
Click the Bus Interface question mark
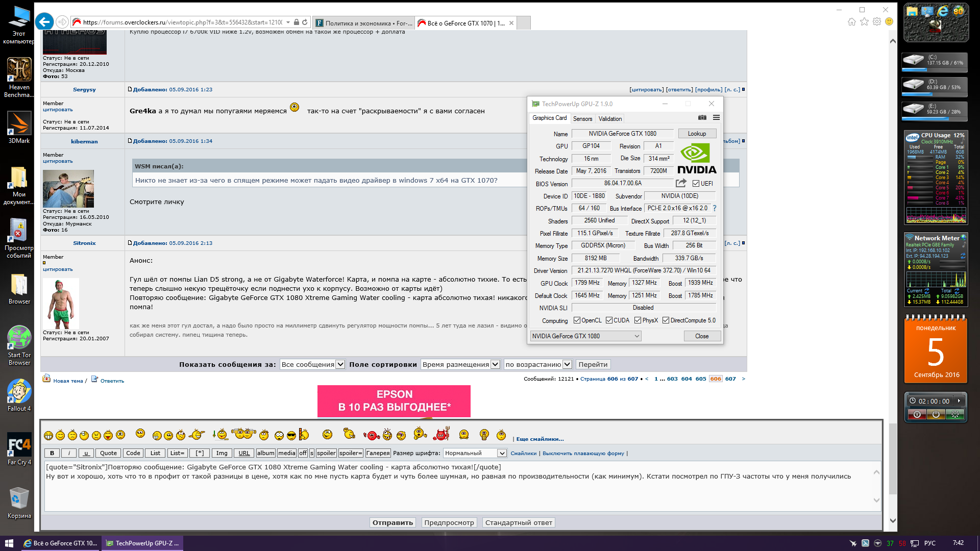(x=715, y=208)
